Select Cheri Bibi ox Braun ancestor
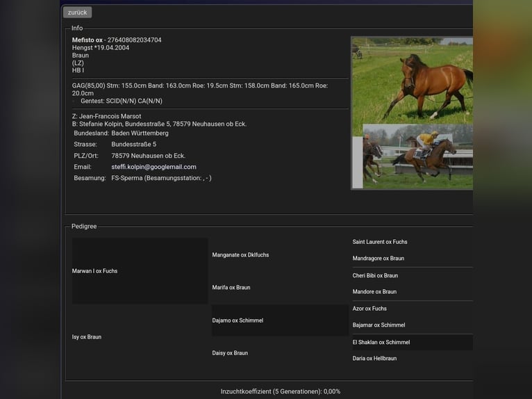Screen dimensions: 532x399 [375, 276]
